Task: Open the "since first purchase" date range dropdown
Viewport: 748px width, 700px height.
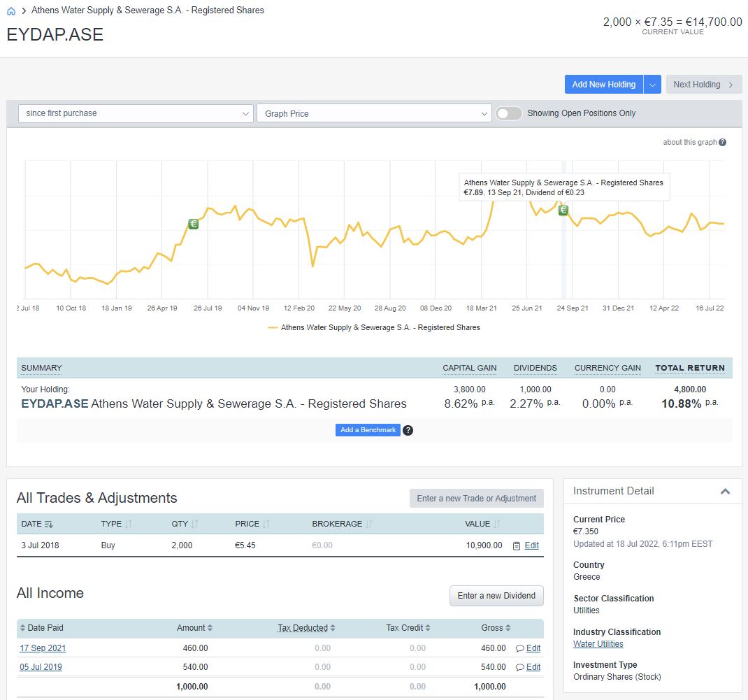Action: point(135,113)
